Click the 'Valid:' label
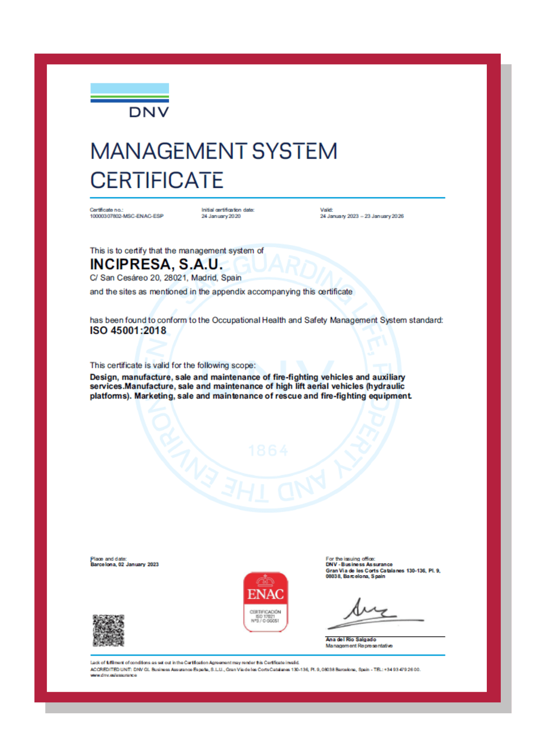The height and width of the screenshot is (756, 534). click(x=326, y=210)
